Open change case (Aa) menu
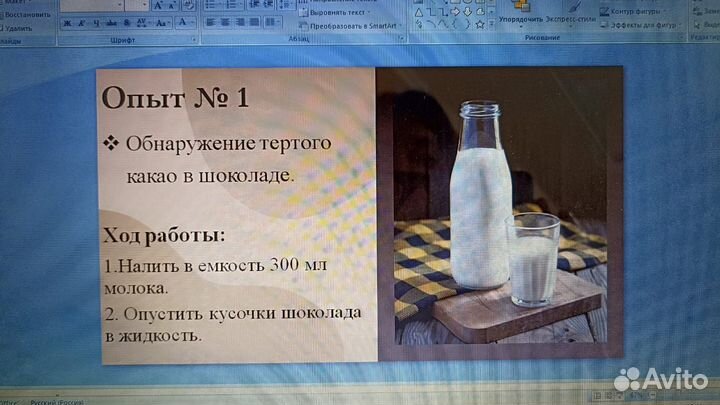 (162, 23)
